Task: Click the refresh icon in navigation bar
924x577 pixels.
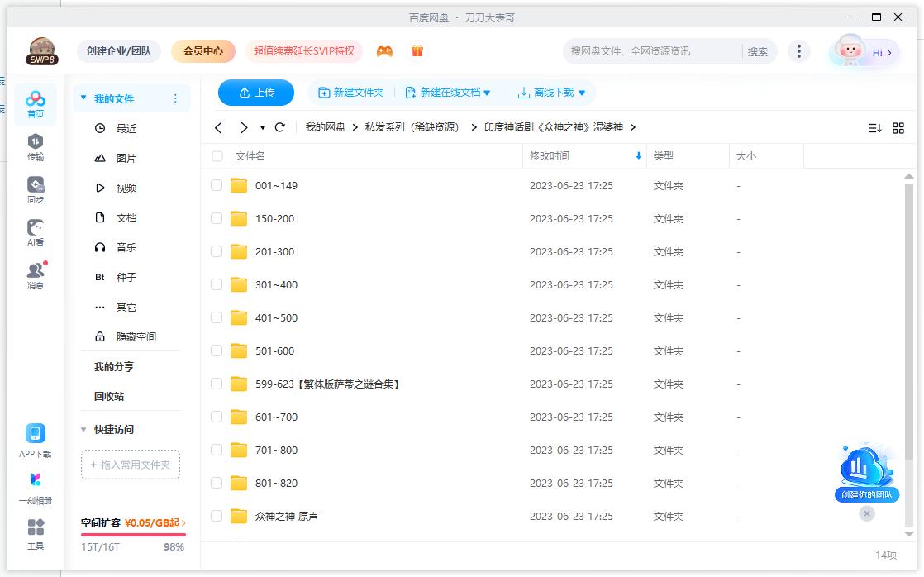Action: click(280, 127)
